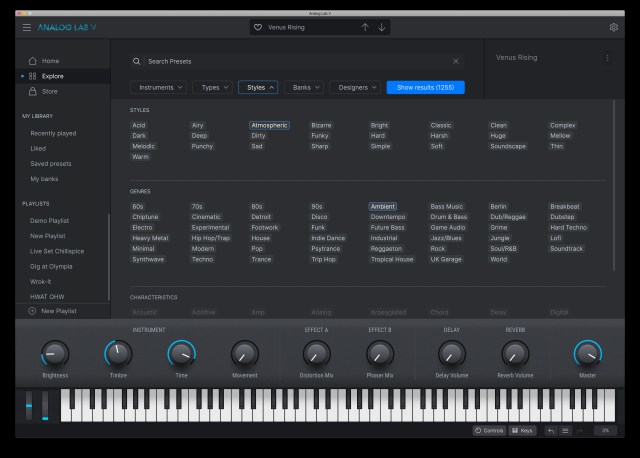The image size is (640, 458).
Task: Expand the Designers filter dropdown
Action: 355,87
